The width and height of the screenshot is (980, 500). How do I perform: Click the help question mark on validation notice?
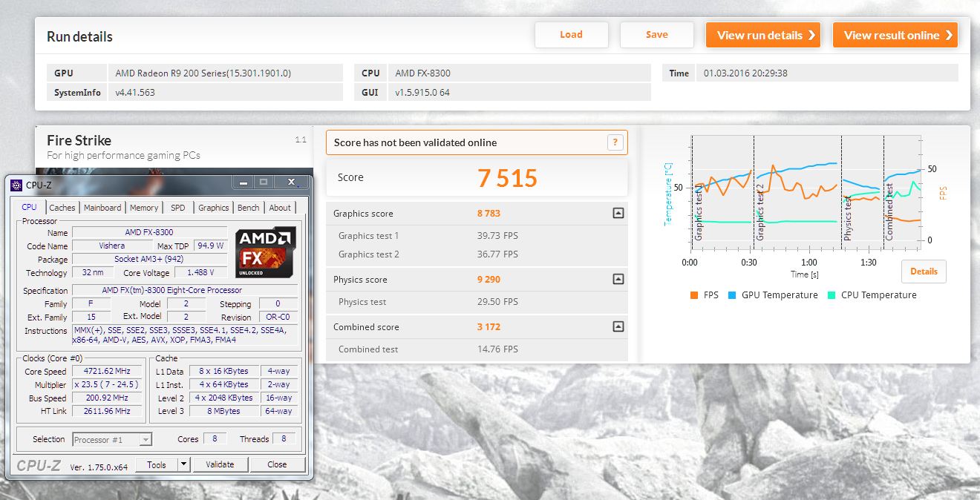pos(615,142)
